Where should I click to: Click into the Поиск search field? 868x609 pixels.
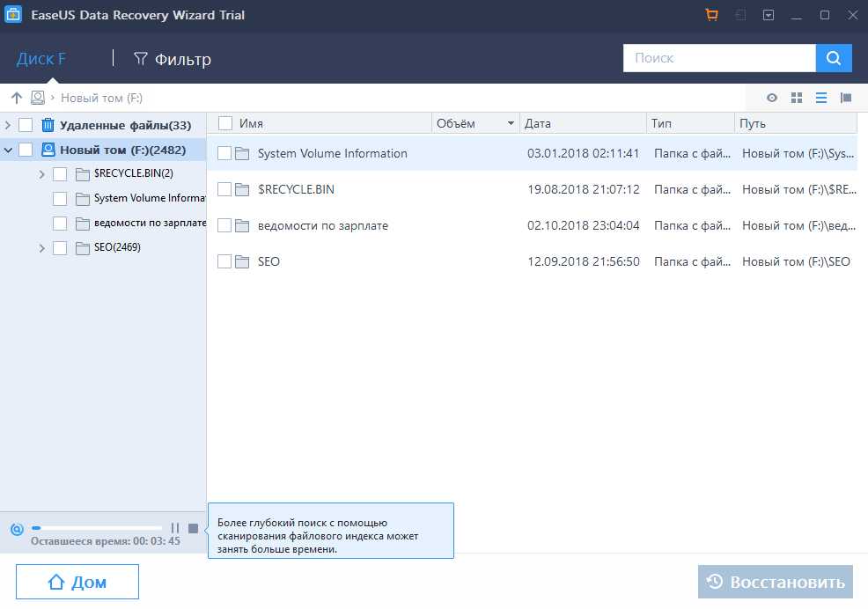pyautogui.click(x=718, y=58)
